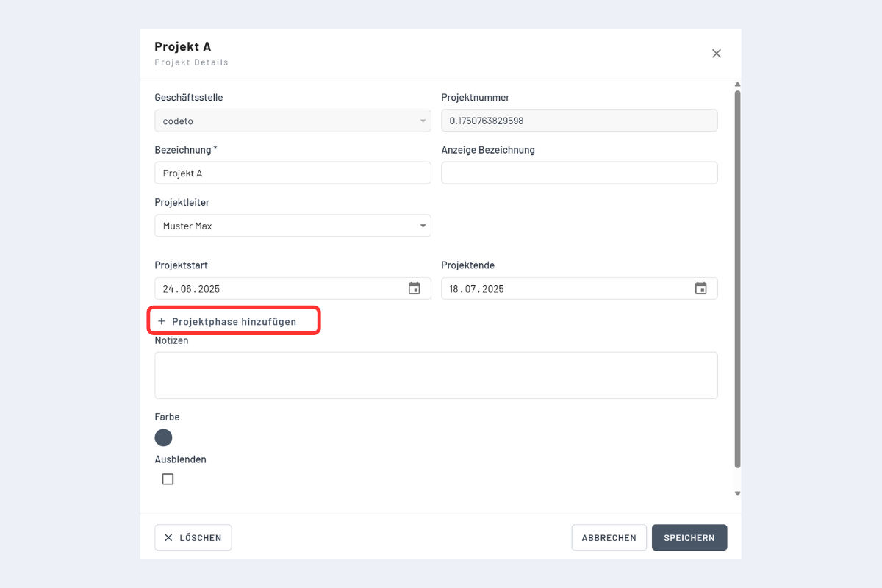Open the Geschäftsstelle codeto dropdown
This screenshot has height=588, width=882.
293,121
